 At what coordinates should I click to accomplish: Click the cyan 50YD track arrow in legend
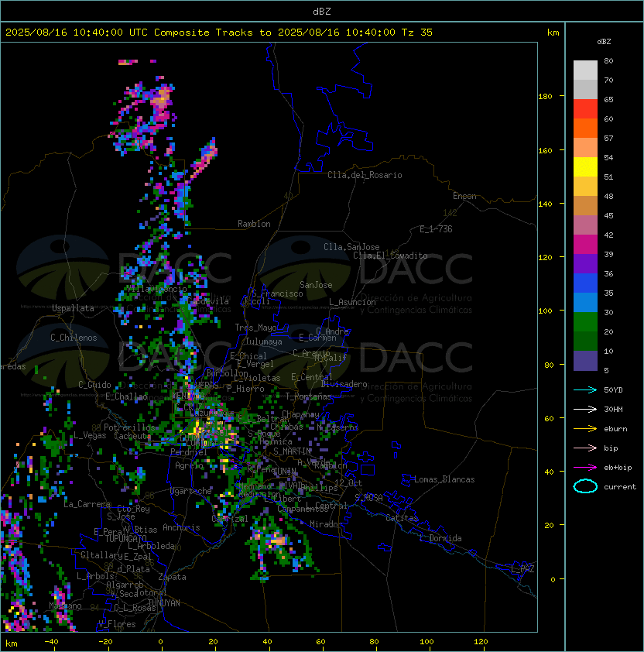coord(585,390)
